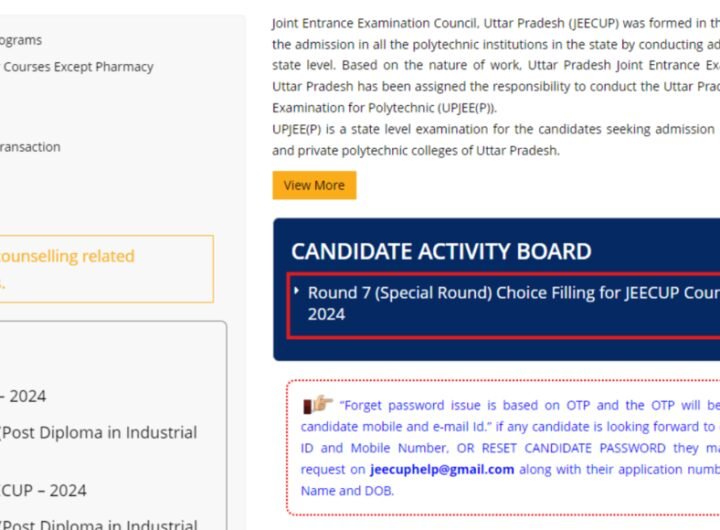
Task: Open the Programs item in left sidebar
Action: [21, 40]
